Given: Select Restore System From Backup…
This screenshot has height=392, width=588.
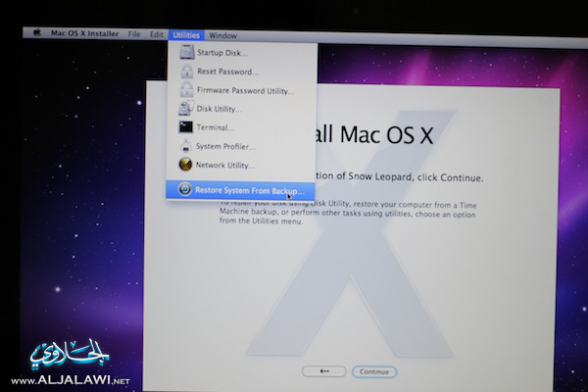Looking at the screenshot, I should (240, 190).
